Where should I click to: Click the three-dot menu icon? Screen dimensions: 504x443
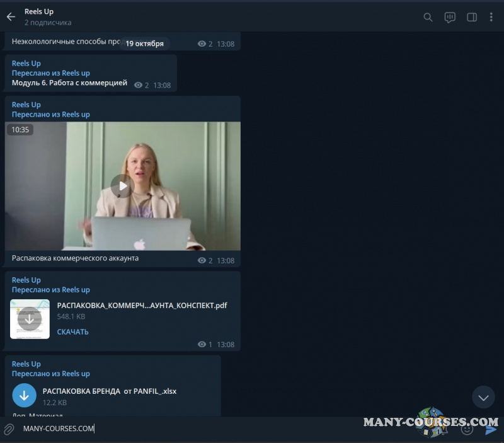[x=491, y=17]
